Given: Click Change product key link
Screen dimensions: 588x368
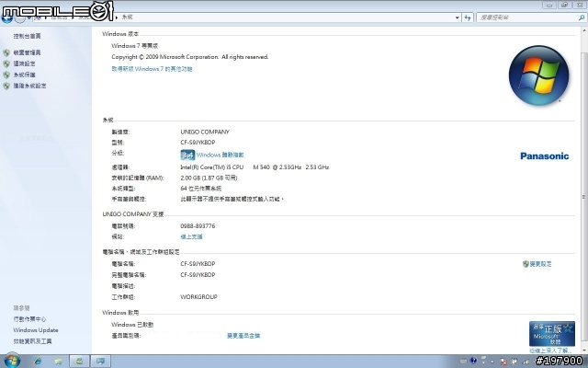Looking at the screenshot, I should click(243, 335).
